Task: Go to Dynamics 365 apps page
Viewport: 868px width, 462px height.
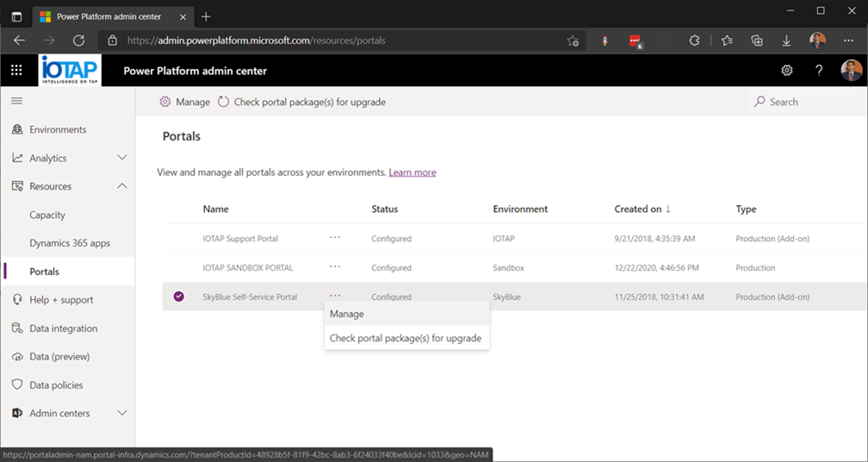Action: click(70, 243)
